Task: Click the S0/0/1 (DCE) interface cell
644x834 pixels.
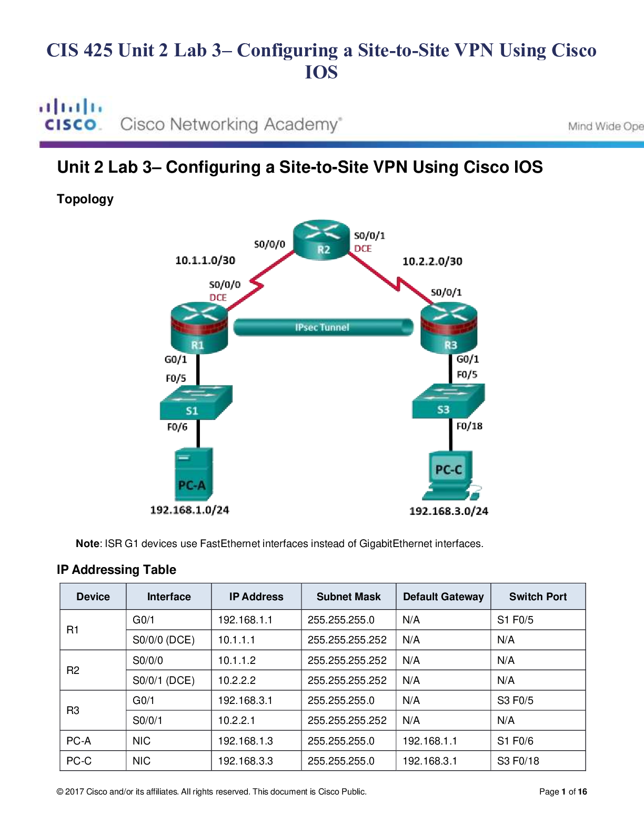Action: click(x=169, y=680)
